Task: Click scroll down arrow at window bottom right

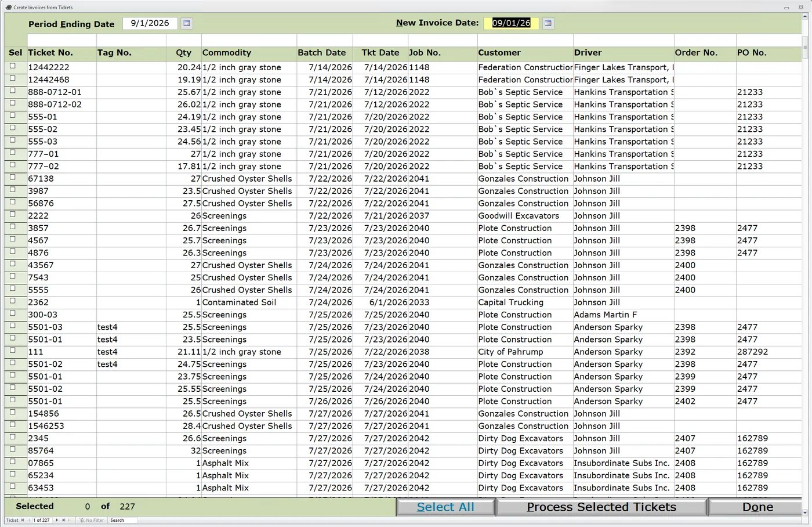Action: [805, 513]
